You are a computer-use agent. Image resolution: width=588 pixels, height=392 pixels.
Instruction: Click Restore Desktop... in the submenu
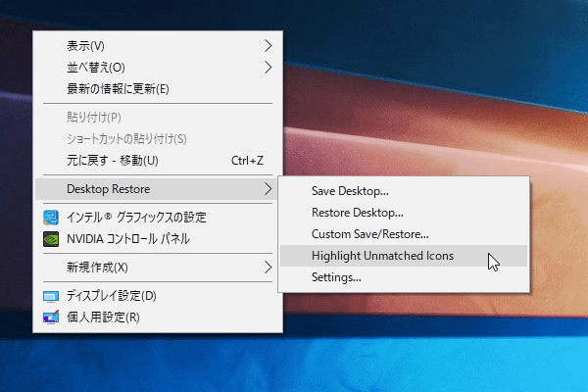tap(404, 213)
